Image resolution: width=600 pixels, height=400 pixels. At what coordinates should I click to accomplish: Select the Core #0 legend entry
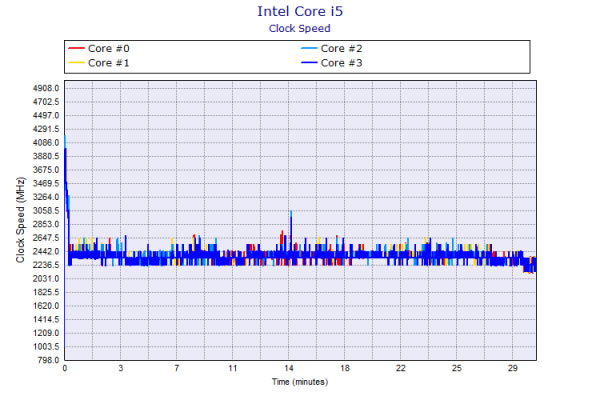[x=99, y=49]
